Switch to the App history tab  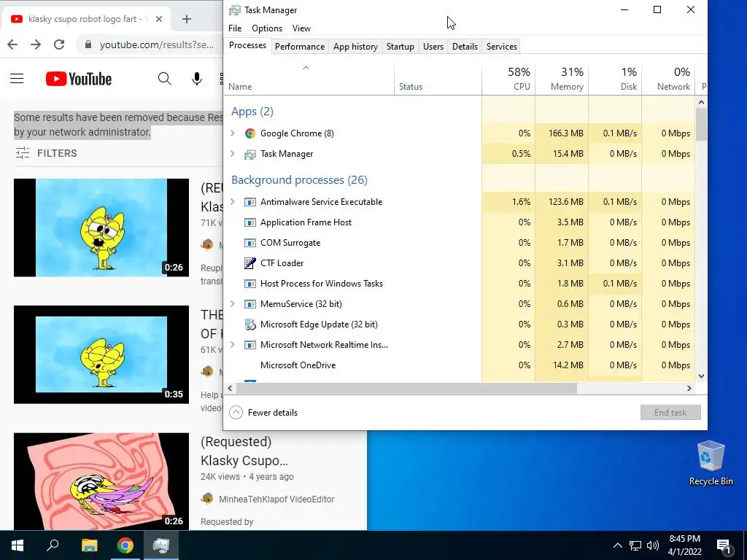355,47
